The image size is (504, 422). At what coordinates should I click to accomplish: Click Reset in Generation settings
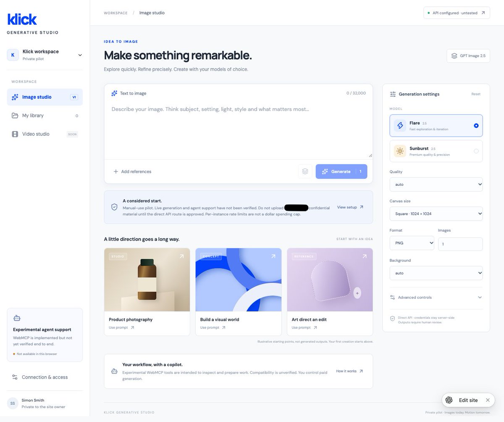(476, 94)
